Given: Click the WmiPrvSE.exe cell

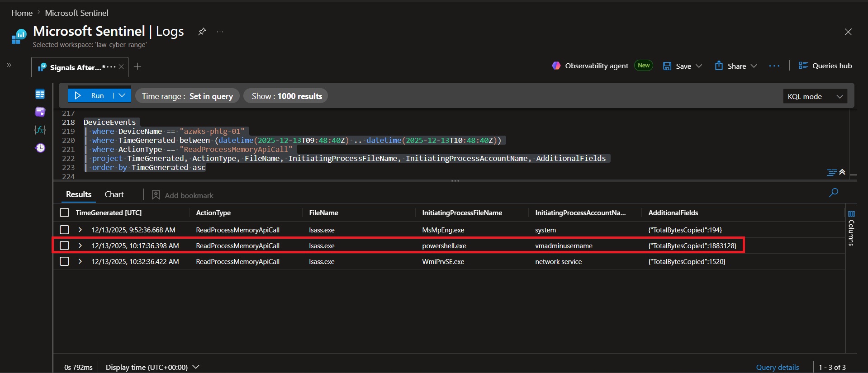Looking at the screenshot, I should [443, 261].
